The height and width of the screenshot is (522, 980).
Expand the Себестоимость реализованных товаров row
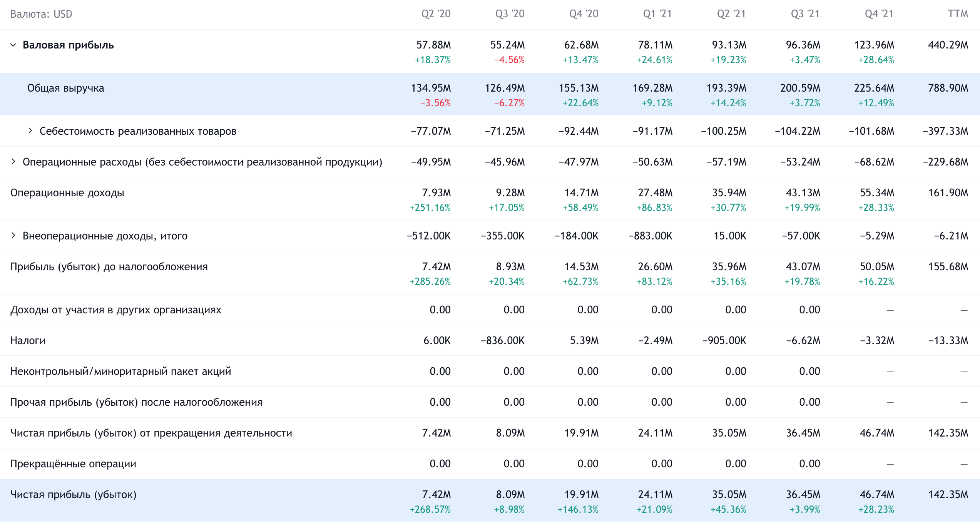pyautogui.click(x=30, y=131)
